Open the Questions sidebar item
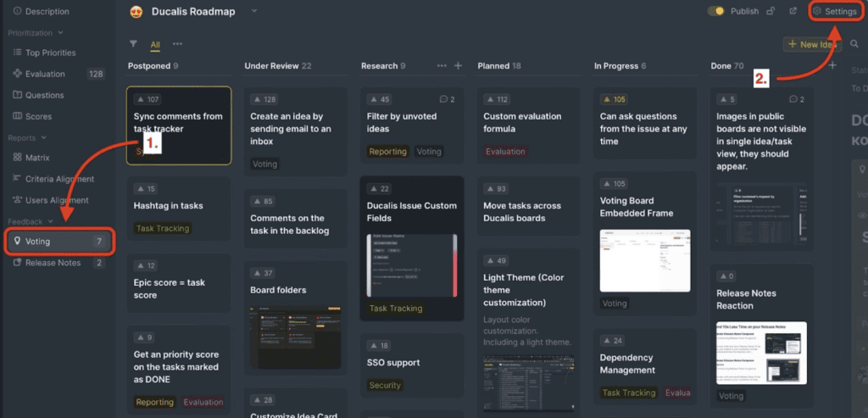This screenshot has width=868, height=418. tap(38, 95)
